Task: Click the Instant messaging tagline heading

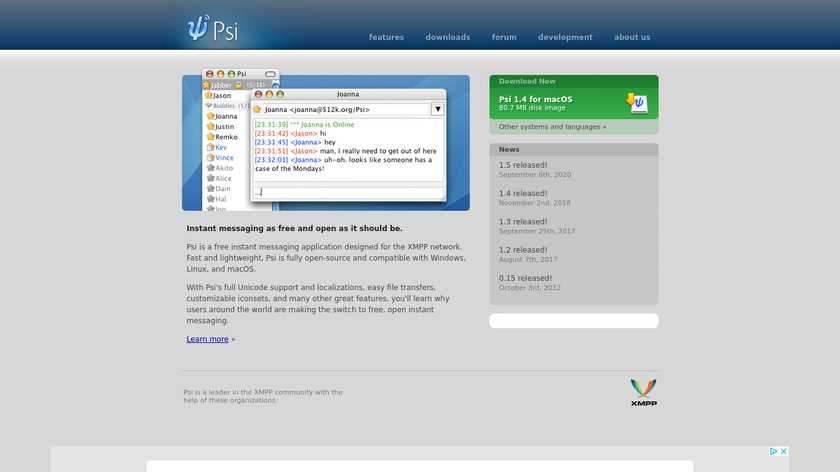Action: click(295, 228)
